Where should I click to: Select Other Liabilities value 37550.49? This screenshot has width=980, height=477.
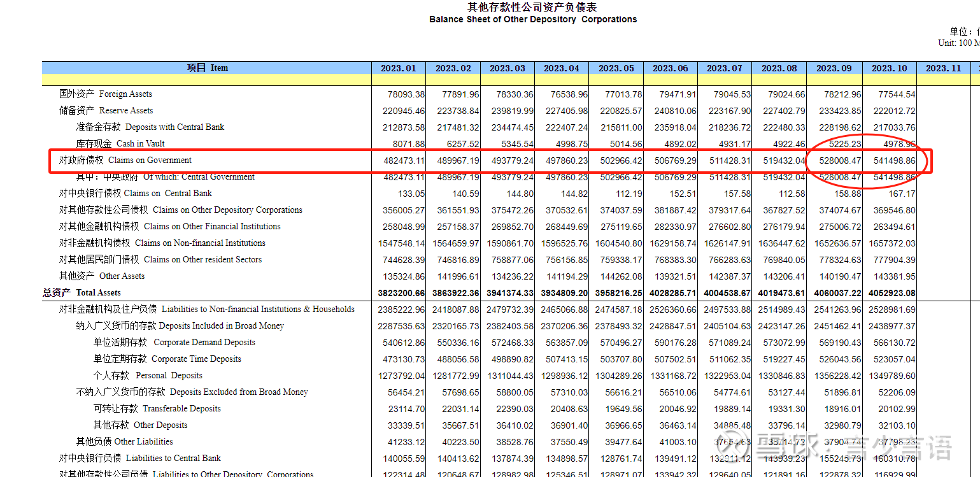point(569,442)
